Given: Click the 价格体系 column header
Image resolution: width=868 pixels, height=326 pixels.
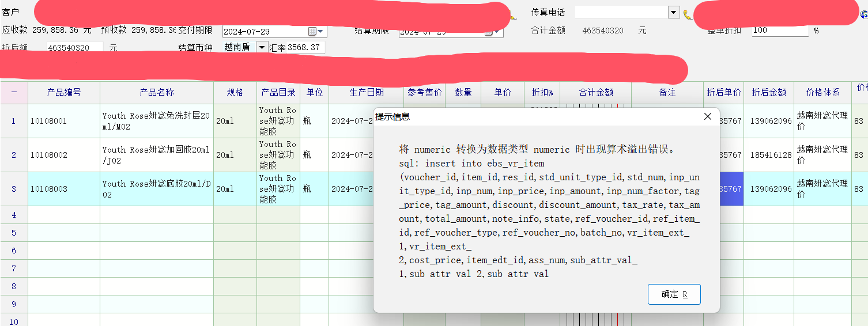Looking at the screenshot, I should 822,92.
